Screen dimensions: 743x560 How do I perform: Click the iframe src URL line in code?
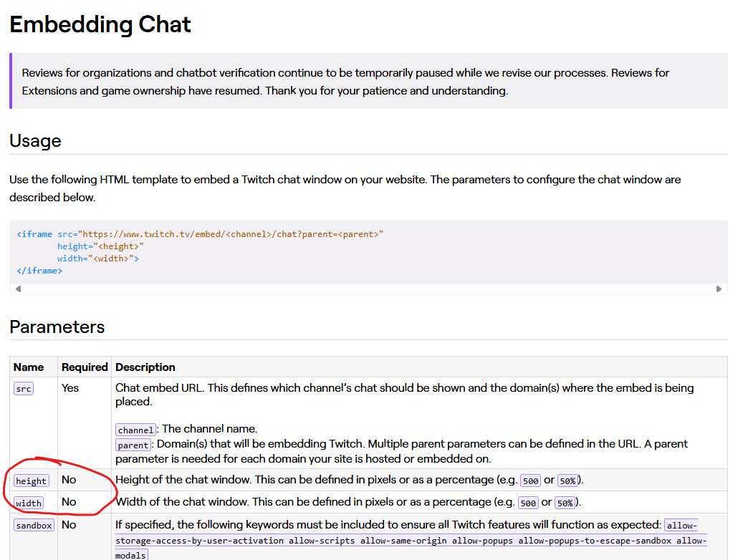pos(200,234)
